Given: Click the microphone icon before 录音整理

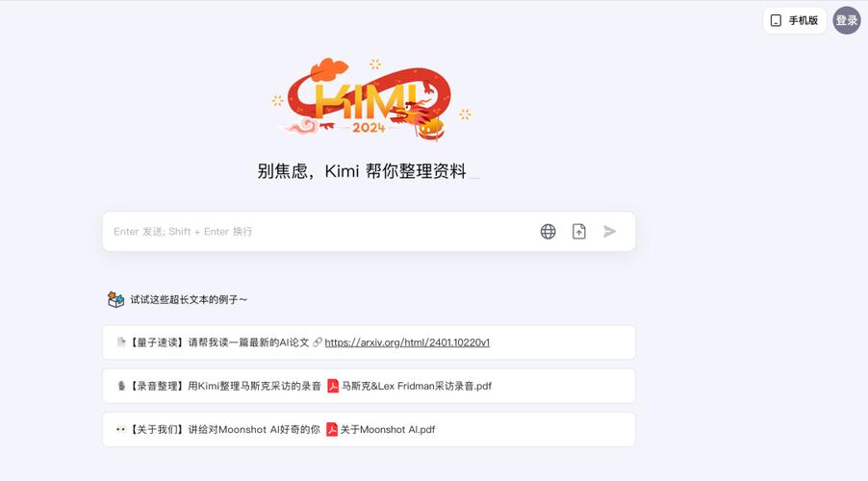Looking at the screenshot, I should point(121,386).
